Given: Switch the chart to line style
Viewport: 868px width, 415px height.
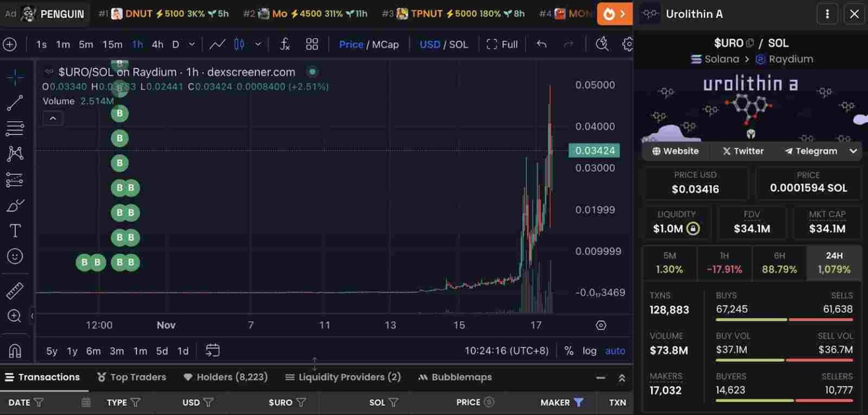Looking at the screenshot, I should [218, 44].
